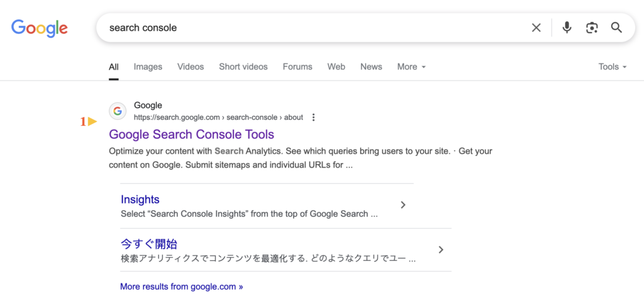
Task: Open the 今すぐ開始 sitelink
Action: (x=148, y=244)
